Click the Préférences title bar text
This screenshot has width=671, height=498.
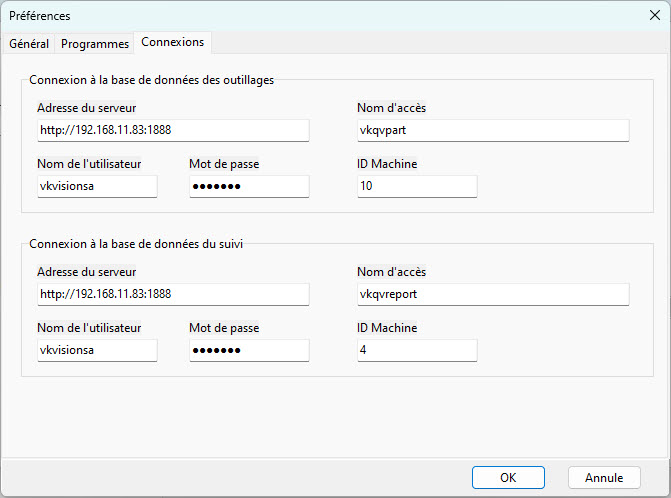[40, 16]
